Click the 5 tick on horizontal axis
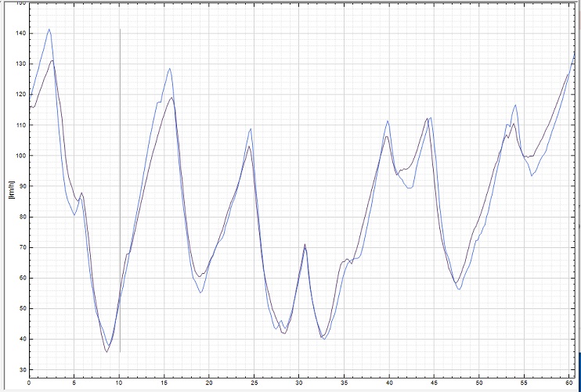The width and height of the screenshot is (581, 392). click(74, 383)
